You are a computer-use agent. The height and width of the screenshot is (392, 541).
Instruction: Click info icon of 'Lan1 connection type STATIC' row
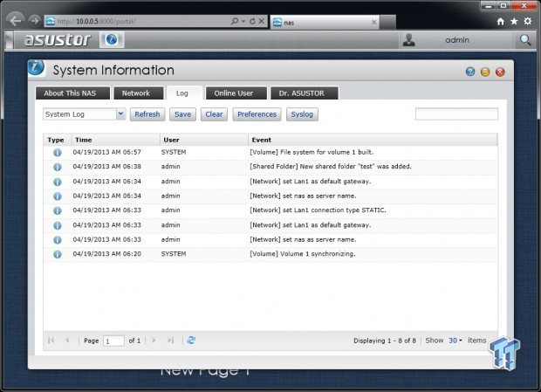(x=58, y=210)
